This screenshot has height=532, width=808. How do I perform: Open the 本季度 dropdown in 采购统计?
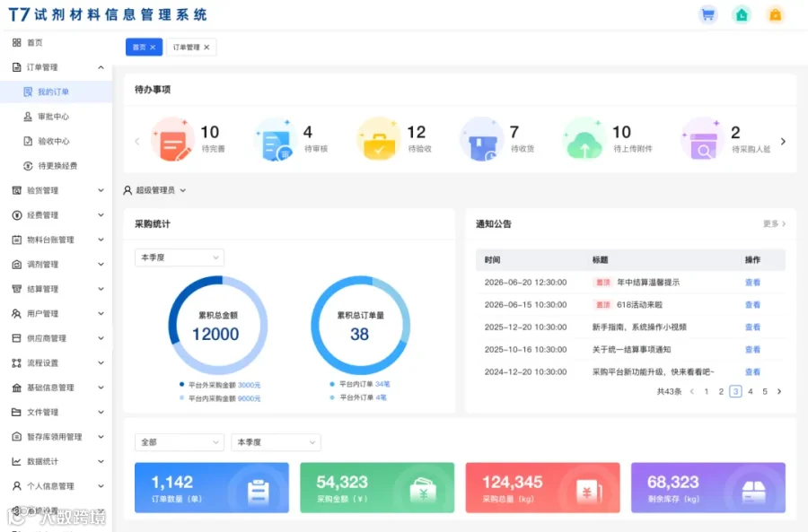[x=180, y=257]
